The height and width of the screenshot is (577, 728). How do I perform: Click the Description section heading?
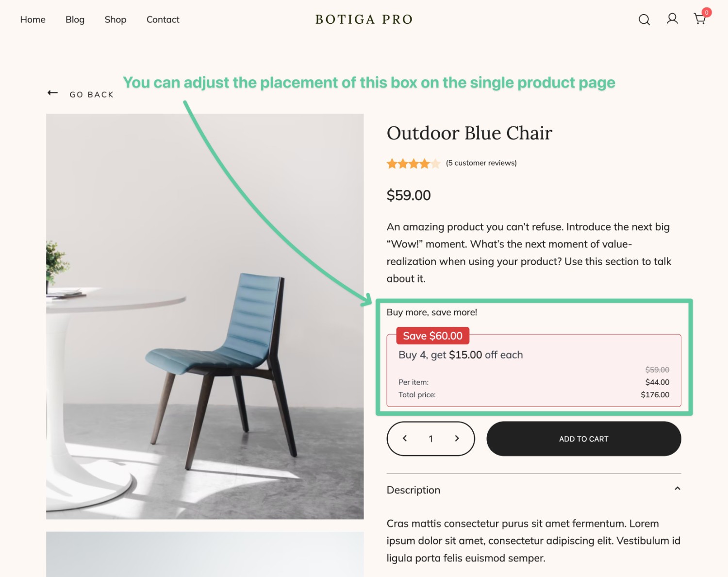[414, 490]
